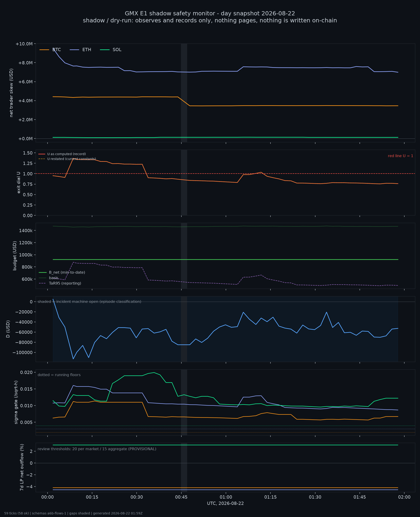This screenshot has height=517, width=420.
Task: Click the '+6.0M' y-axis tick label
Action: coord(25,82)
